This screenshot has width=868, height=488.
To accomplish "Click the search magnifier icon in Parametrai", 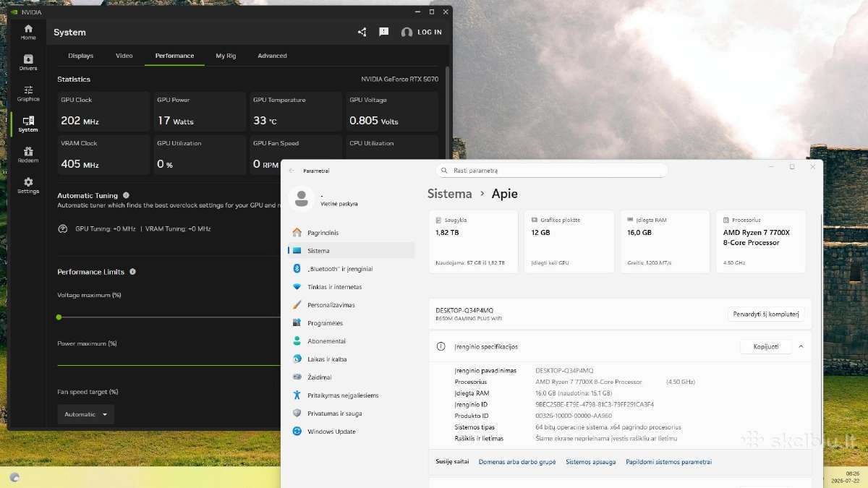I will click(445, 171).
